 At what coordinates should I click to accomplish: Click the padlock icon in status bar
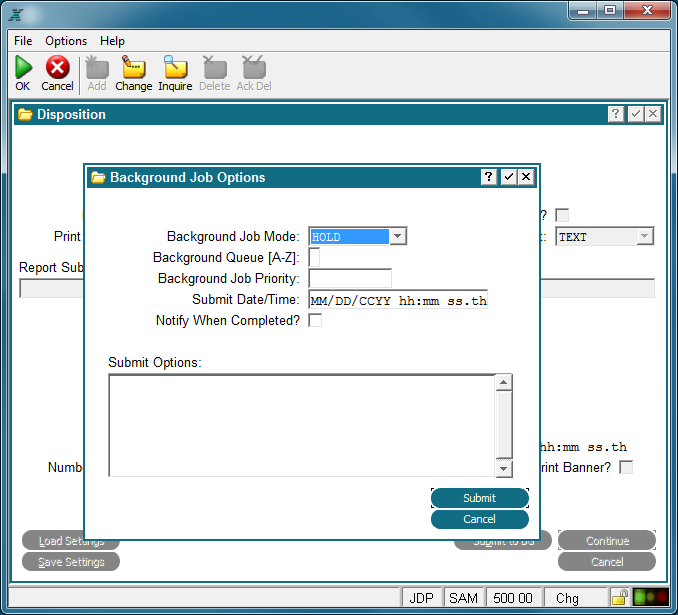pyautogui.click(x=620, y=598)
